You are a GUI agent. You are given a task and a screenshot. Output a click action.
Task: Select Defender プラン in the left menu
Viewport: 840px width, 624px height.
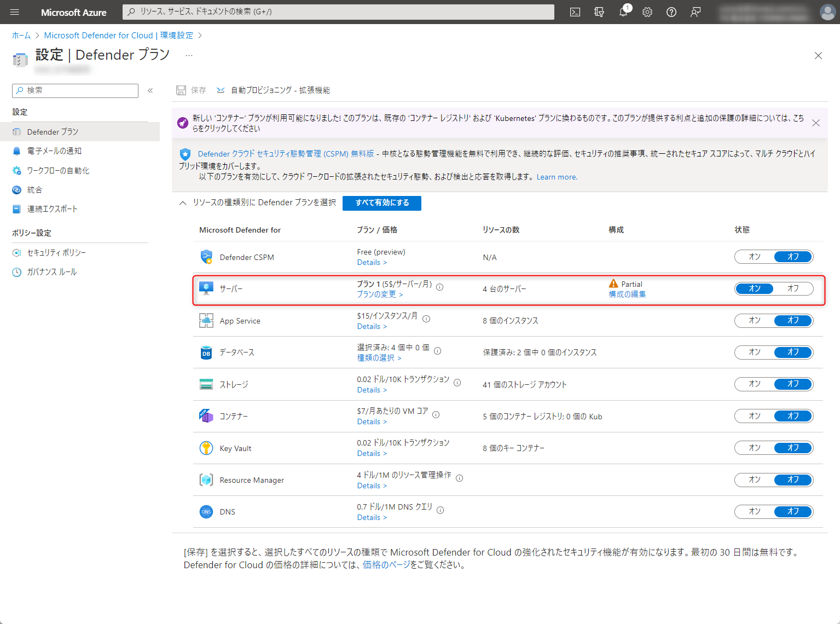(80, 132)
